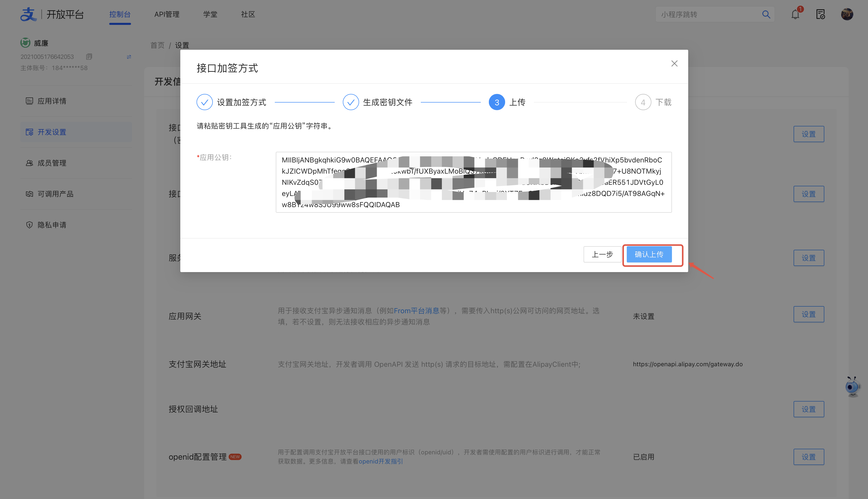The height and width of the screenshot is (499, 868).
Task: Open the 社区 tab
Action: tap(248, 14)
